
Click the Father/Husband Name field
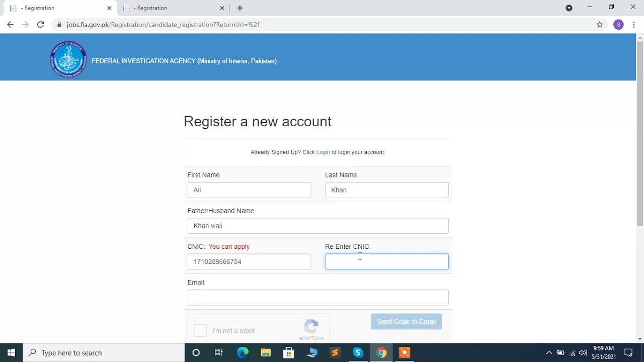click(318, 226)
